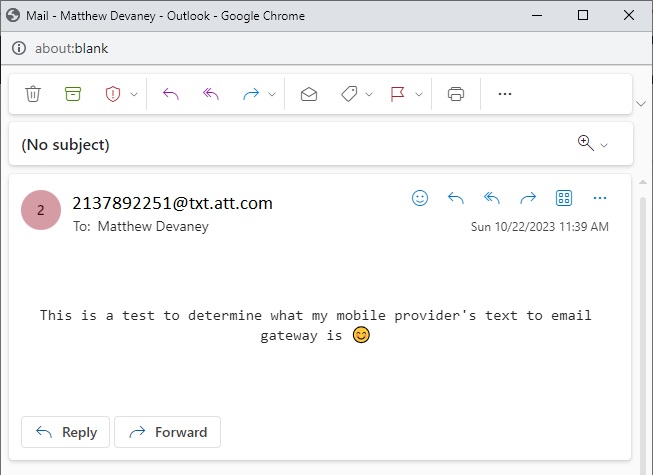The height and width of the screenshot is (475, 653).
Task: Expand the zoom options chevron
Action: click(x=604, y=145)
